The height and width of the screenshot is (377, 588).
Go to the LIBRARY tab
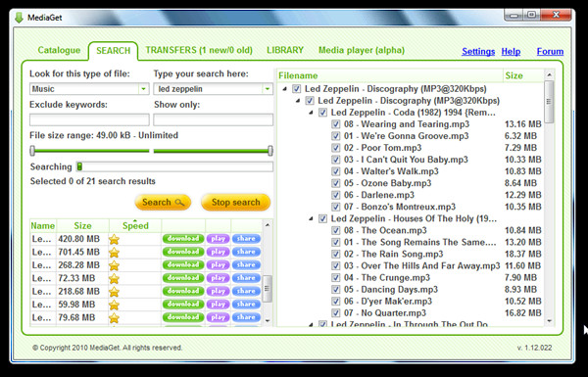coord(285,50)
